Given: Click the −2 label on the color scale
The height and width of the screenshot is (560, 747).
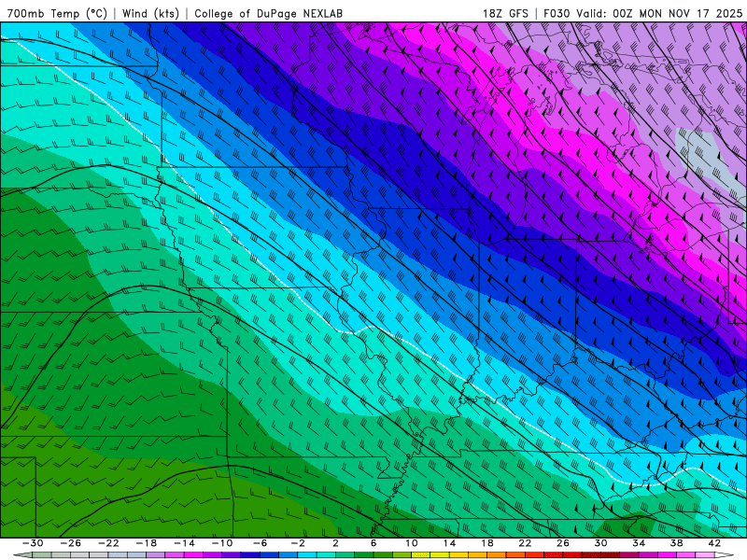Looking at the screenshot, I should [298, 543].
